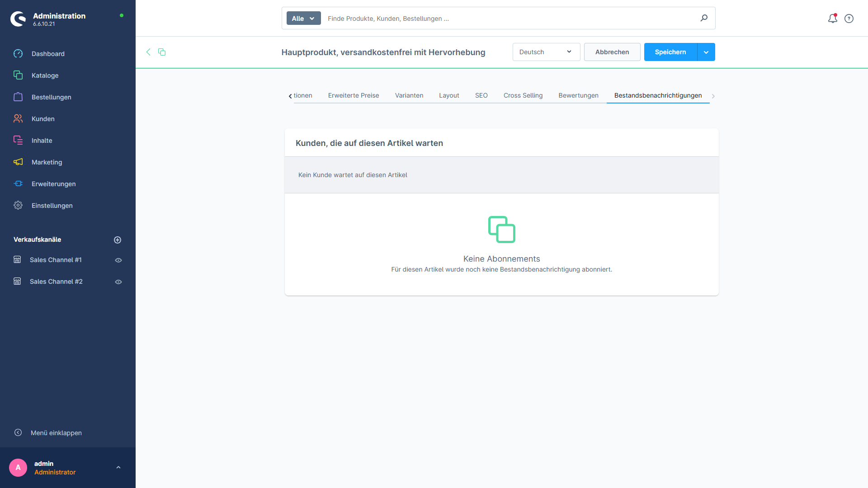This screenshot has height=488, width=868.
Task: Show previous tabs with left chevron
Action: click(x=290, y=96)
